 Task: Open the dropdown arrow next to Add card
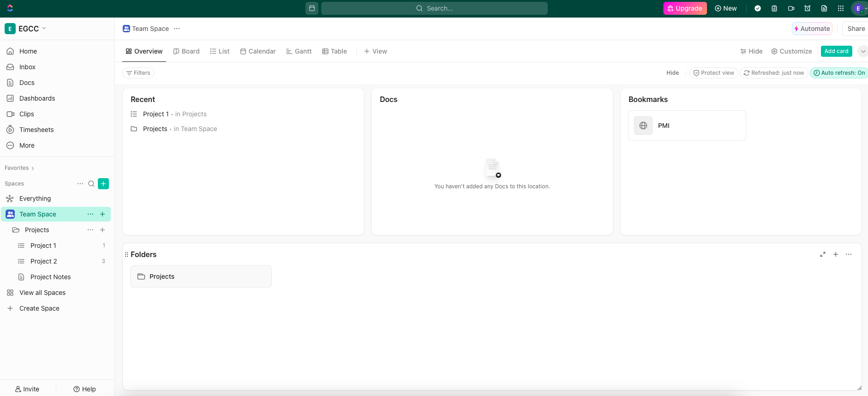[x=863, y=51]
